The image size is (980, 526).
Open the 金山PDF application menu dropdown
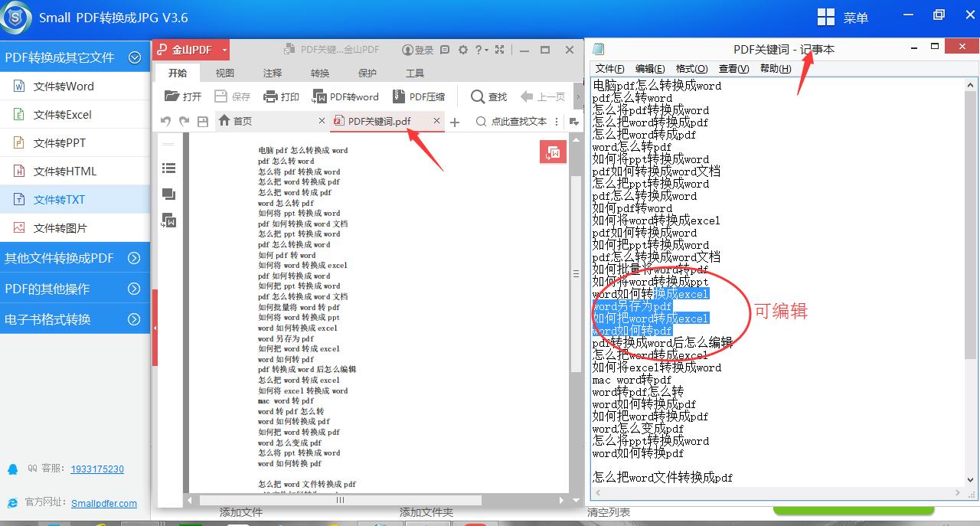(x=225, y=50)
